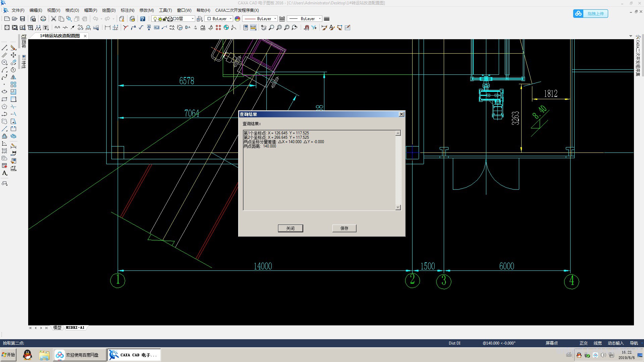
Task: Click the Mirror tool icon
Action: [x=13, y=77]
